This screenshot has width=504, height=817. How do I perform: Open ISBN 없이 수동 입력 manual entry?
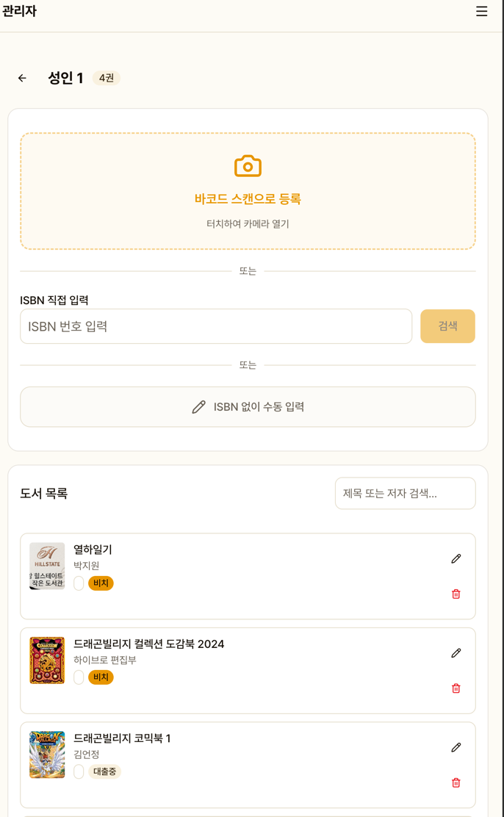coord(248,407)
